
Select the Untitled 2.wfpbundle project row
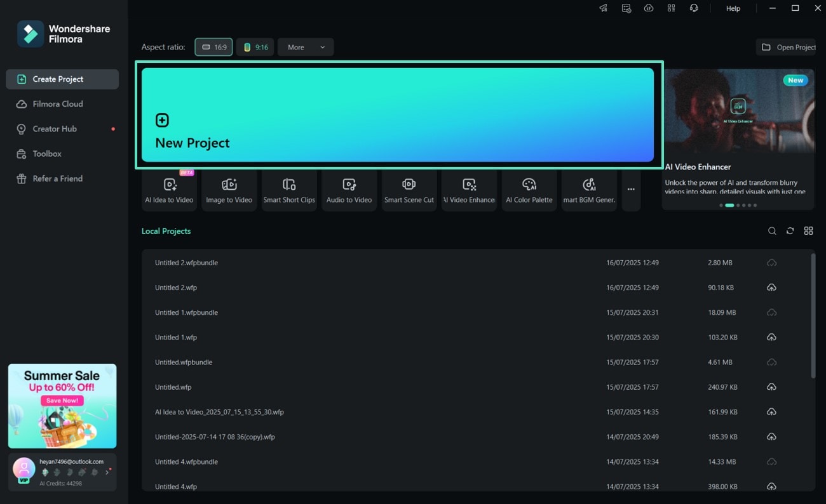[475, 263]
